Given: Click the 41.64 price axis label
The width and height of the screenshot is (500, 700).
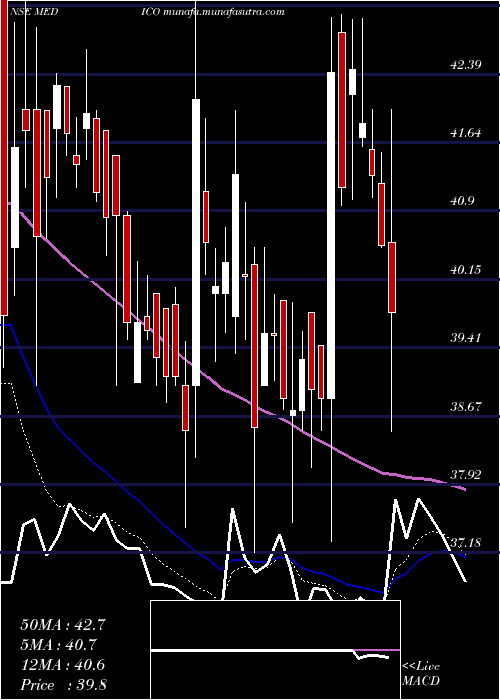Looking at the screenshot, I should tap(466, 133).
